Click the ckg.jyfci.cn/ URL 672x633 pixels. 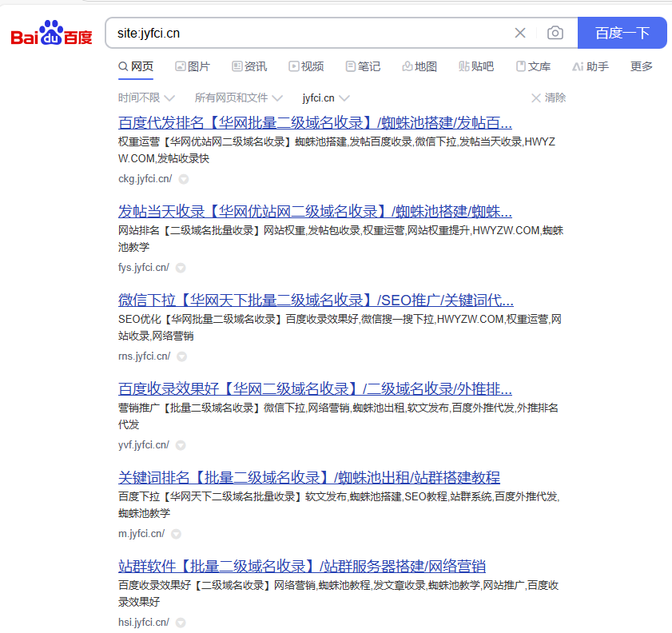click(145, 179)
